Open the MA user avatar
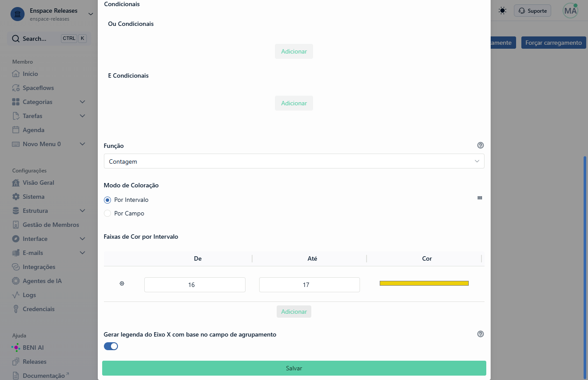 (570, 11)
